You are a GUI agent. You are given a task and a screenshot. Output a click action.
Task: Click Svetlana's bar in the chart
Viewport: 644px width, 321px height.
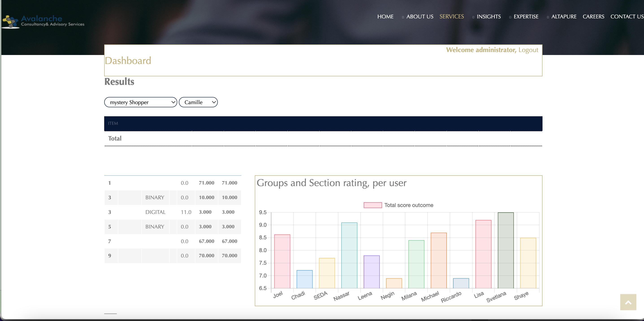506,250
